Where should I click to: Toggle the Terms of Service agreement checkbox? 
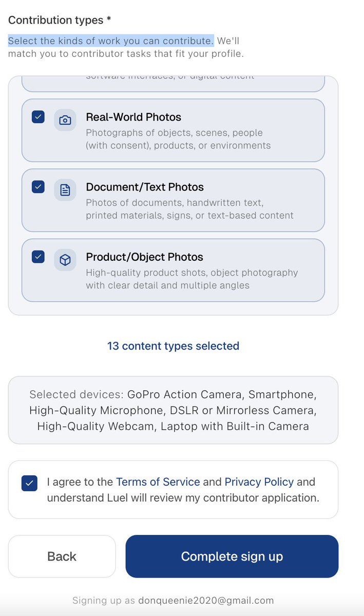tap(29, 483)
